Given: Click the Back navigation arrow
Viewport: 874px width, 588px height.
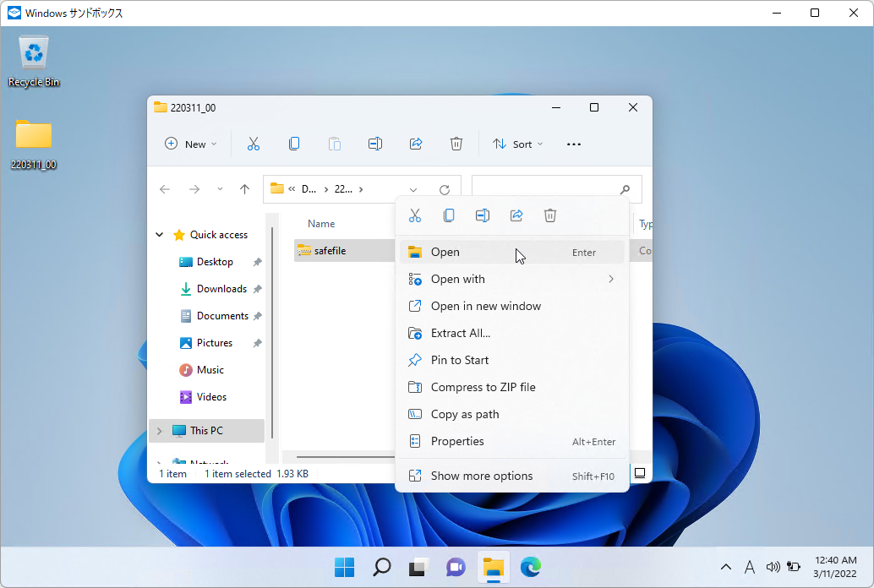Looking at the screenshot, I should pos(165,188).
